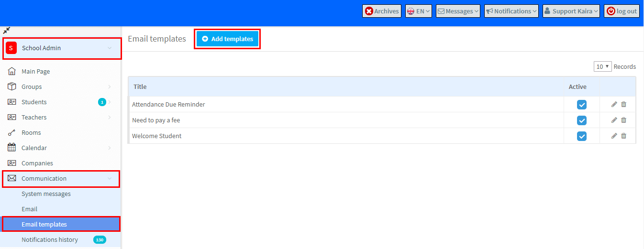Viewport: 644px width, 249px height.
Task: Sort by the Title column header
Action: tap(140, 87)
